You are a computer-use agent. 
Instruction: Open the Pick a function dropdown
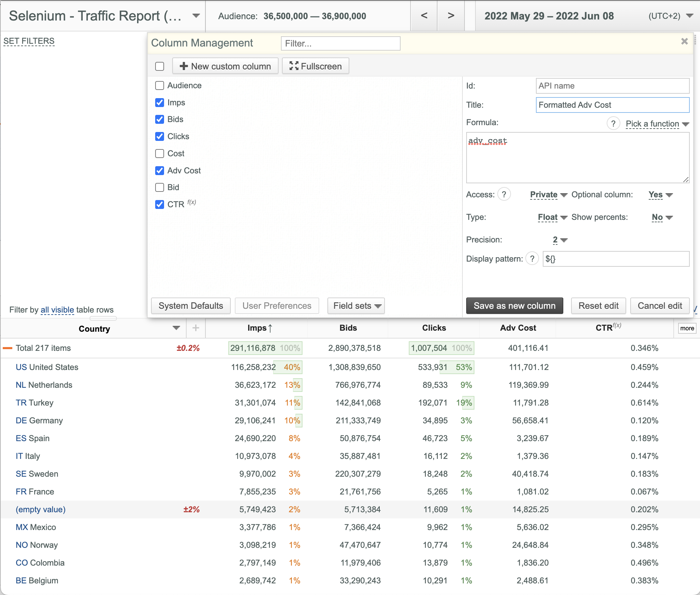[x=657, y=124]
